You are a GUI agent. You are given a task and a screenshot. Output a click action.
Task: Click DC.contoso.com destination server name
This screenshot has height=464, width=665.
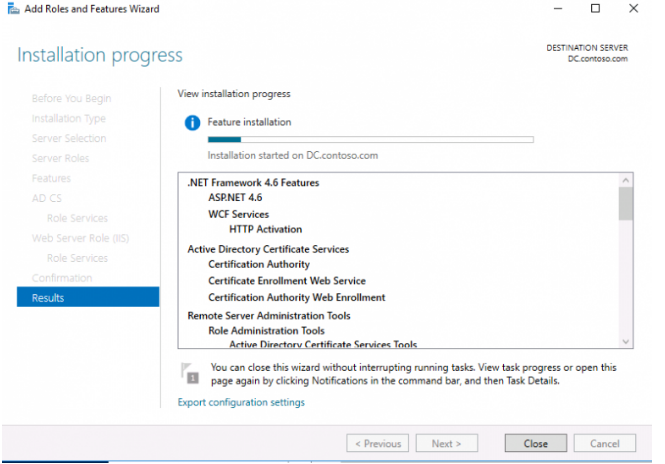(x=598, y=59)
